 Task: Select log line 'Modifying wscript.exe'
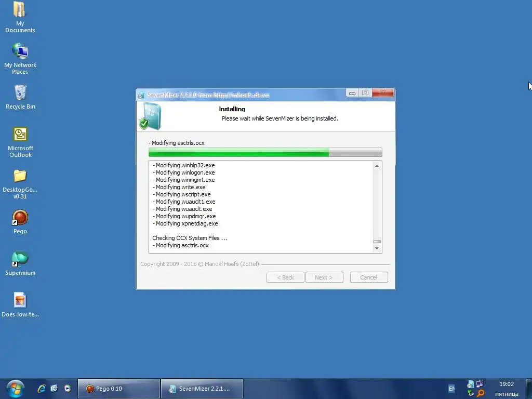181,194
